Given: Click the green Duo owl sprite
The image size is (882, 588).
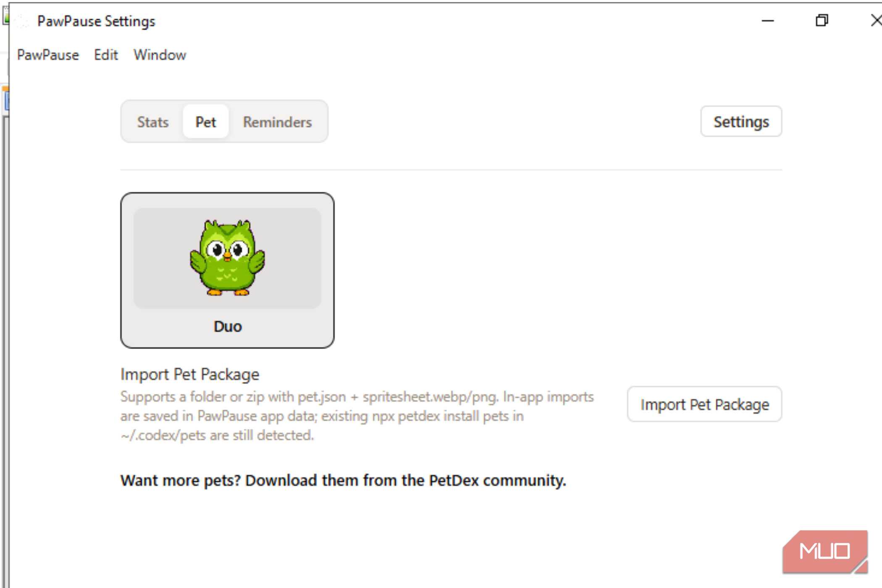Looking at the screenshot, I should pyautogui.click(x=227, y=257).
